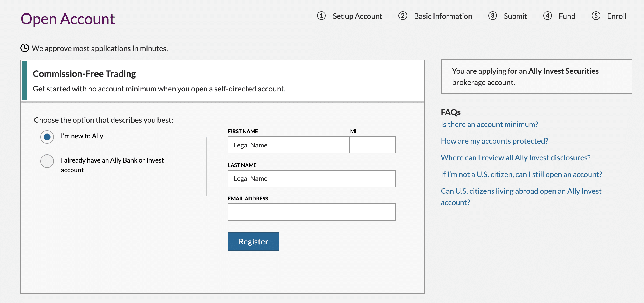Click the Register button
This screenshot has height=303, width=644.
[254, 242]
